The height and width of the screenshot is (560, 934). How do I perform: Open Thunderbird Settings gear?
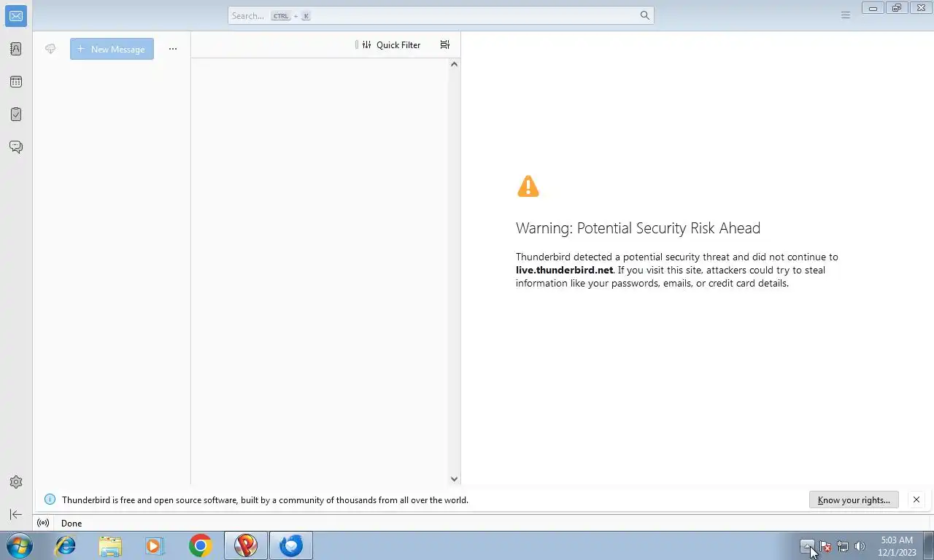click(x=16, y=482)
